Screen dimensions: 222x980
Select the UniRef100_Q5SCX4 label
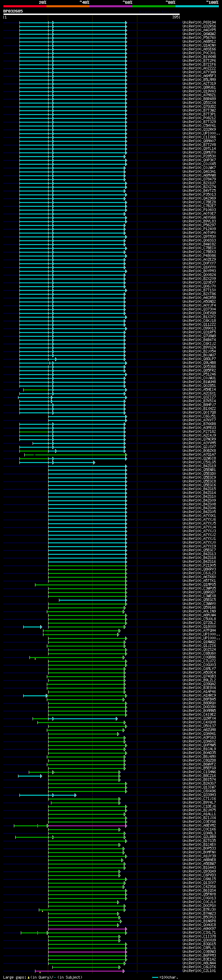point(199,103)
